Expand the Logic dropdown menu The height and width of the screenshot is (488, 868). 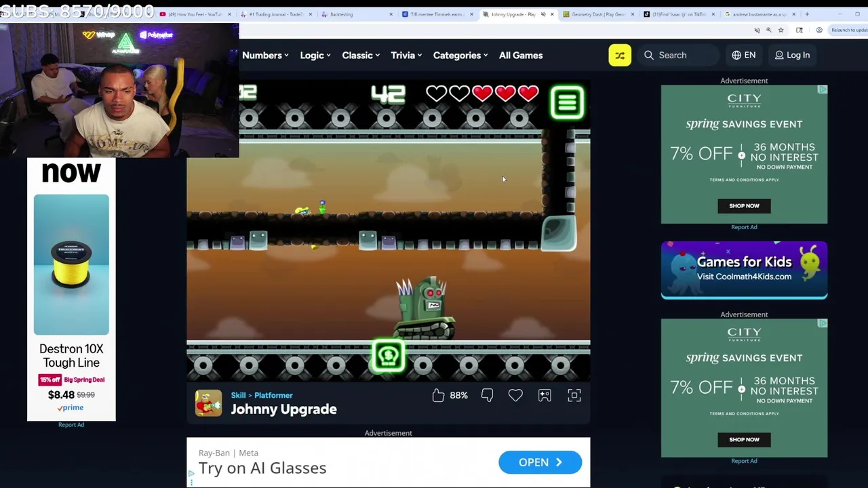[315, 55]
